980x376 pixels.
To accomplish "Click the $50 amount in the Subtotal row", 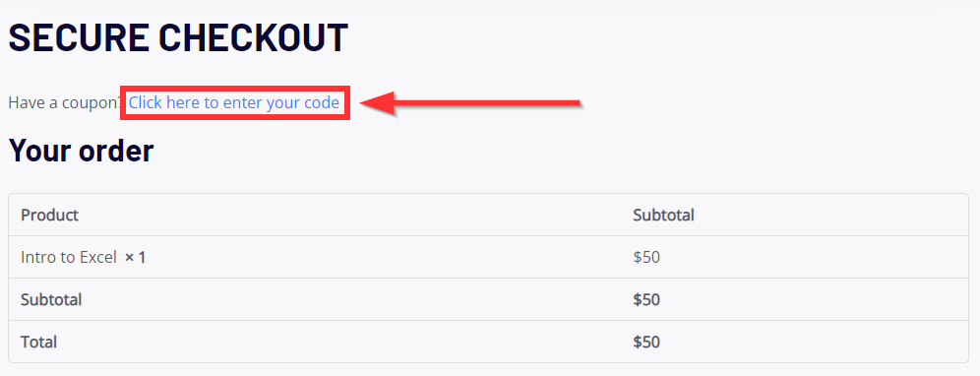I will 646,299.
